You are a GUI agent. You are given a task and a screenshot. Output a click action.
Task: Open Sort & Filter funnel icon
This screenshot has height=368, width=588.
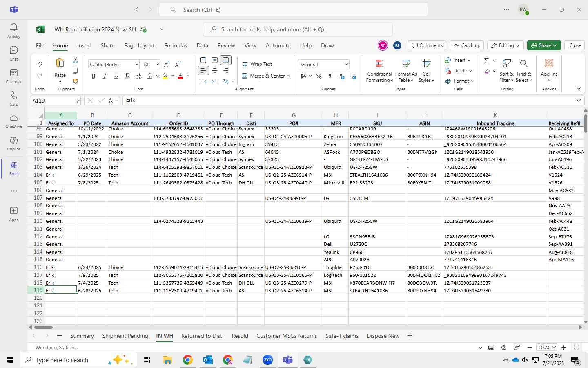(x=507, y=63)
